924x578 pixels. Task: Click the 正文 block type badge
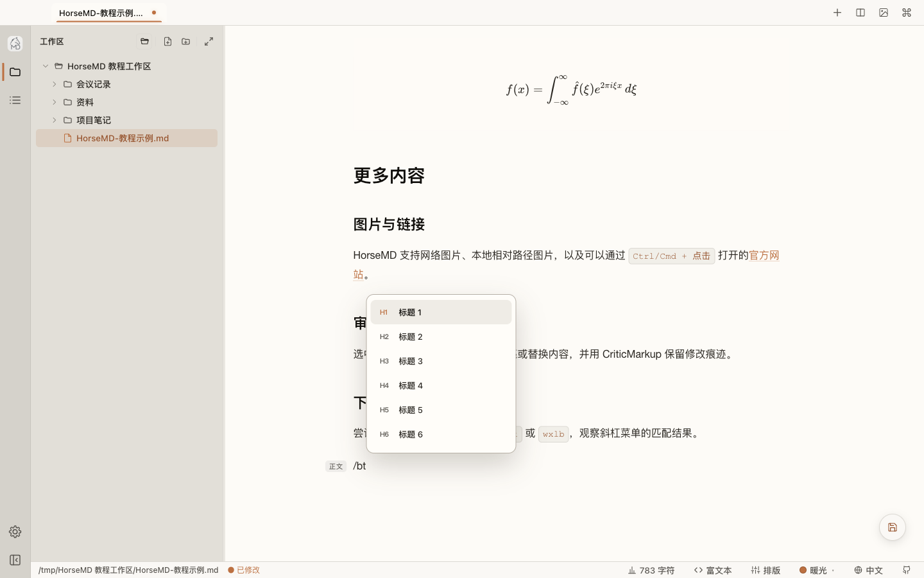point(336,466)
